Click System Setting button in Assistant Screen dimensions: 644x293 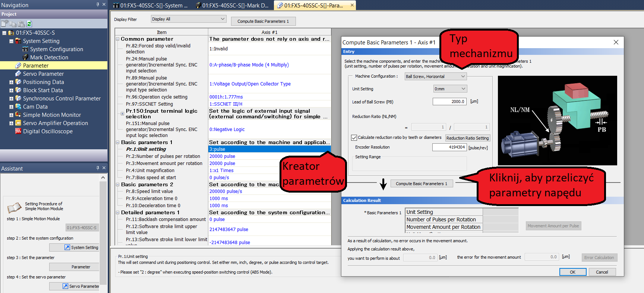pyautogui.click(x=74, y=247)
